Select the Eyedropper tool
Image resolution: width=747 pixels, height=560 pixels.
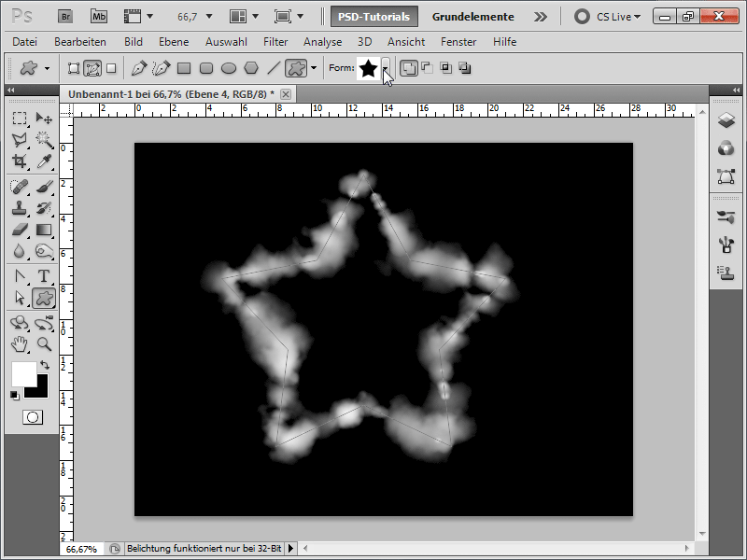(44, 161)
